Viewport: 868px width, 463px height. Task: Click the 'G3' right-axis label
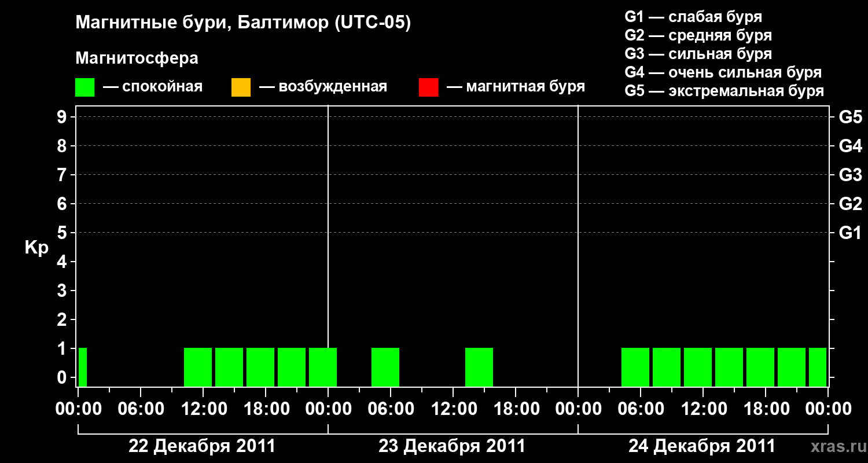tap(851, 175)
